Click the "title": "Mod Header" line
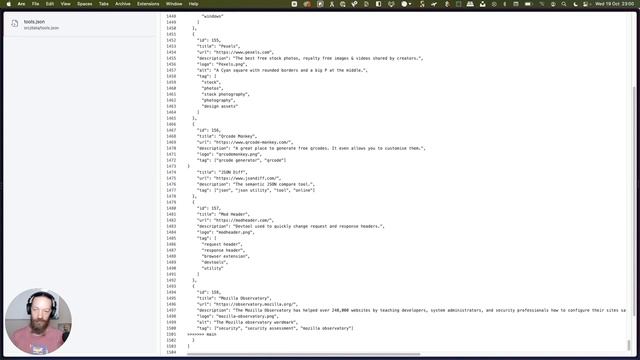The height and width of the screenshot is (360, 640). click(223, 214)
